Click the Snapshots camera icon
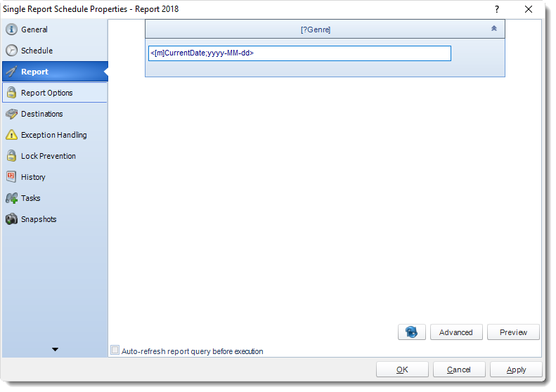The width and height of the screenshot is (556, 392). pos(11,219)
